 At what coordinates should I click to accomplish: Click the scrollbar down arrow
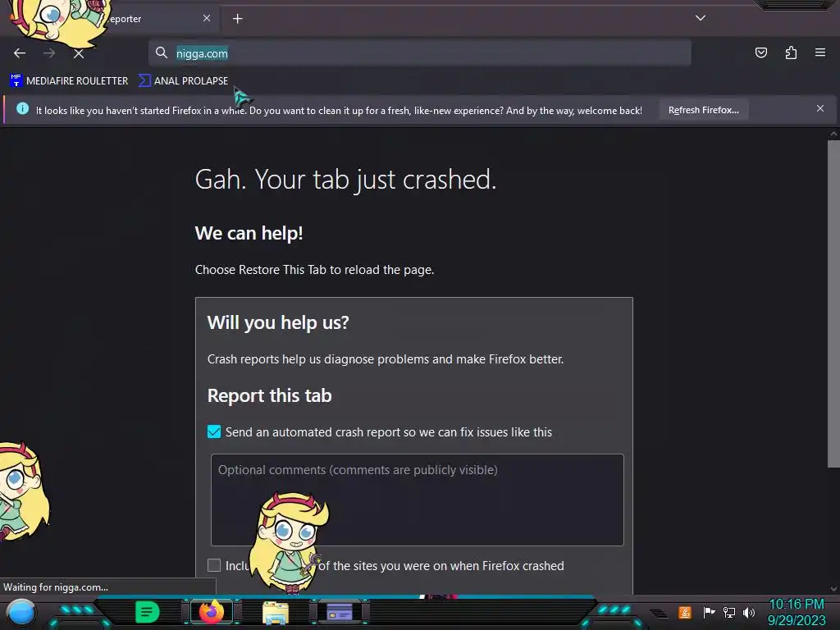point(833,589)
